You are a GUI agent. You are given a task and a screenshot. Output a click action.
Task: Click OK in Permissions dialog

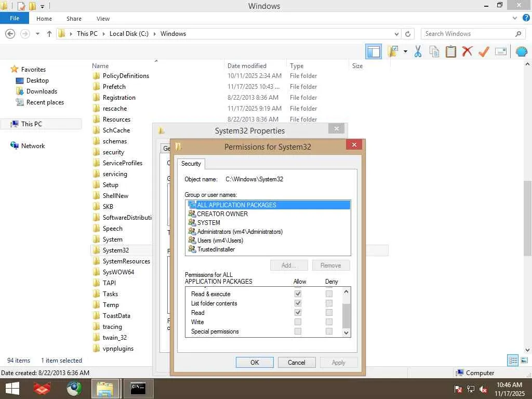255,362
